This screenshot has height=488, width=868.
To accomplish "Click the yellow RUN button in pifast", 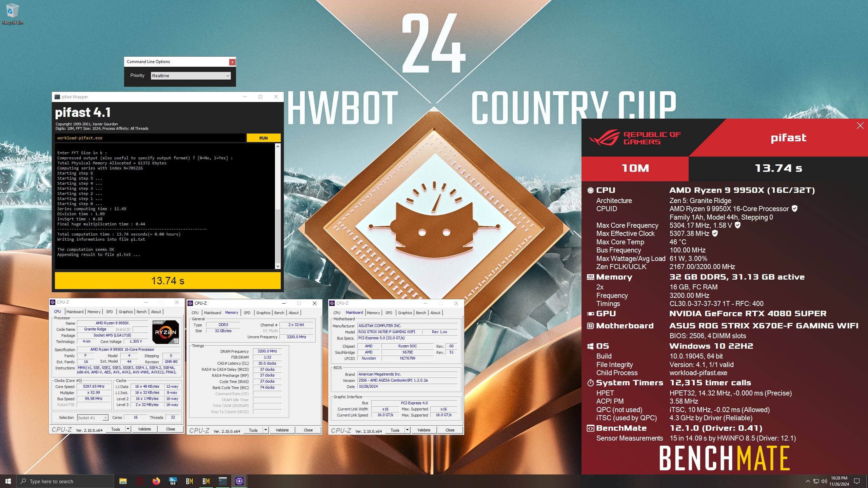I will click(x=263, y=138).
